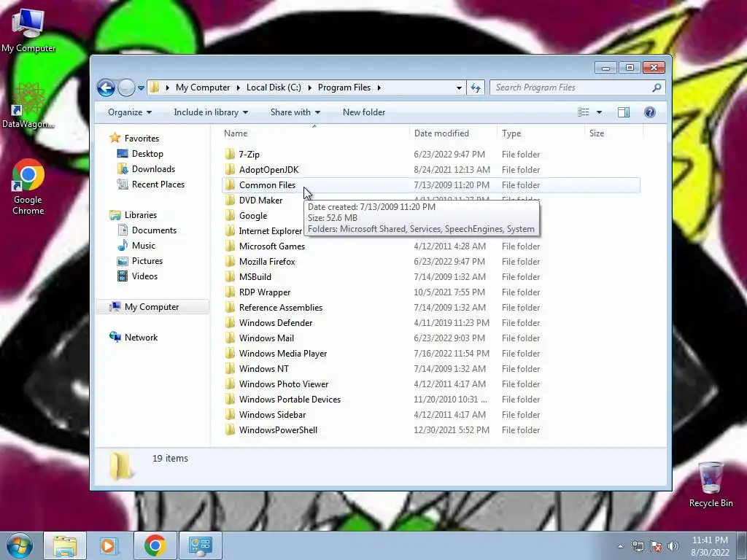Sort by the Size column header
Viewport: 747px width, 560px height.
pyautogui.click(x=614, y=133)
